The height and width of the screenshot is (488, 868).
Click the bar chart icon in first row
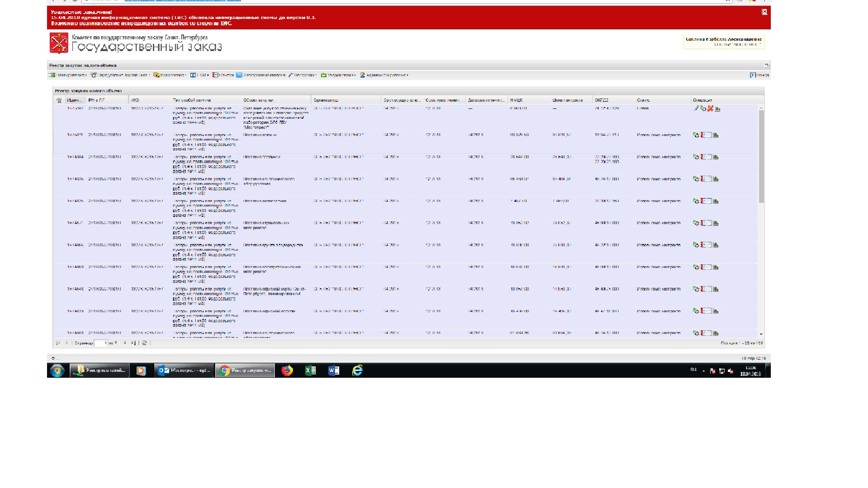(717, 109)
